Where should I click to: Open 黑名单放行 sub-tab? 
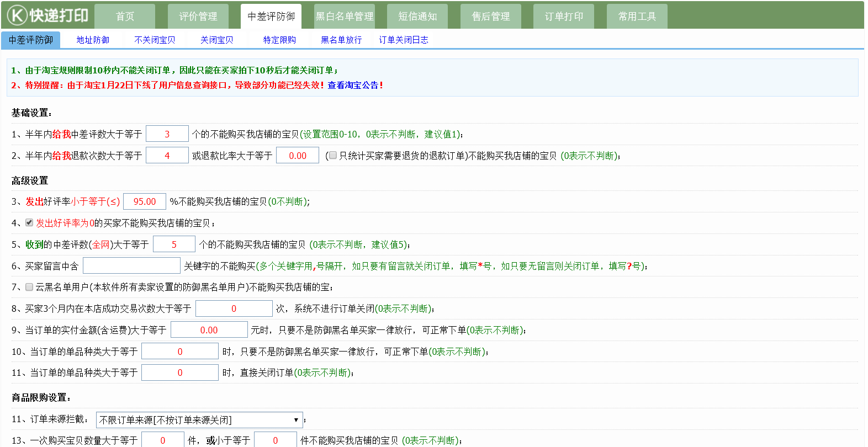pos(341,40)
